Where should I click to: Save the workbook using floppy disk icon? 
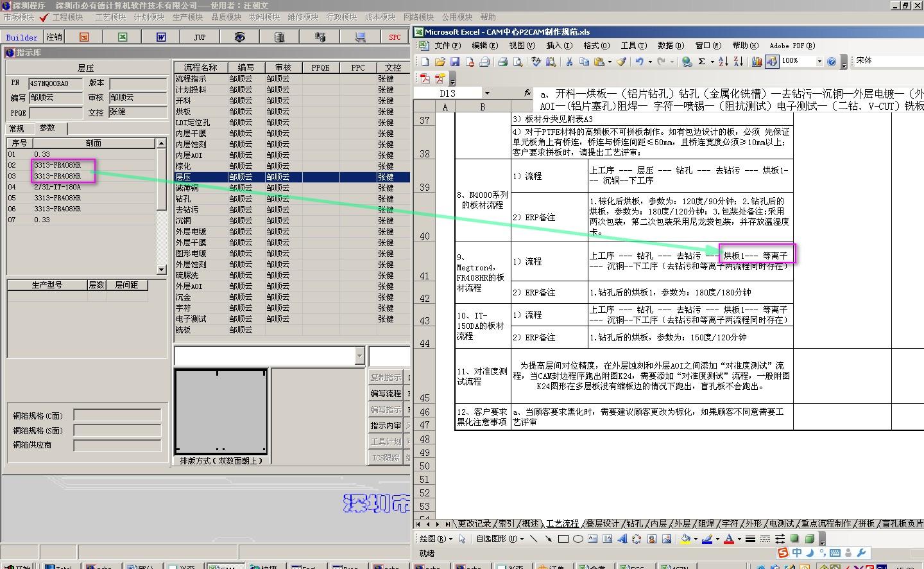point(455,62)
